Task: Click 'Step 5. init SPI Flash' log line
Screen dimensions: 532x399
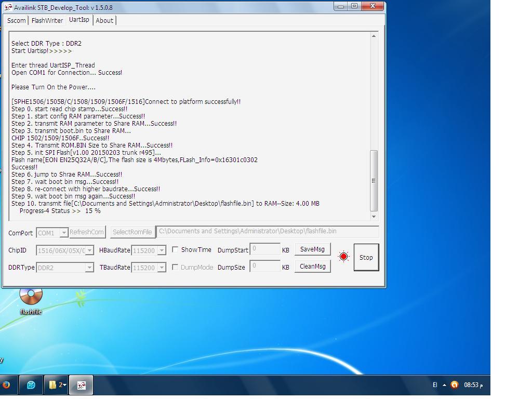Action: pos(86,153)
